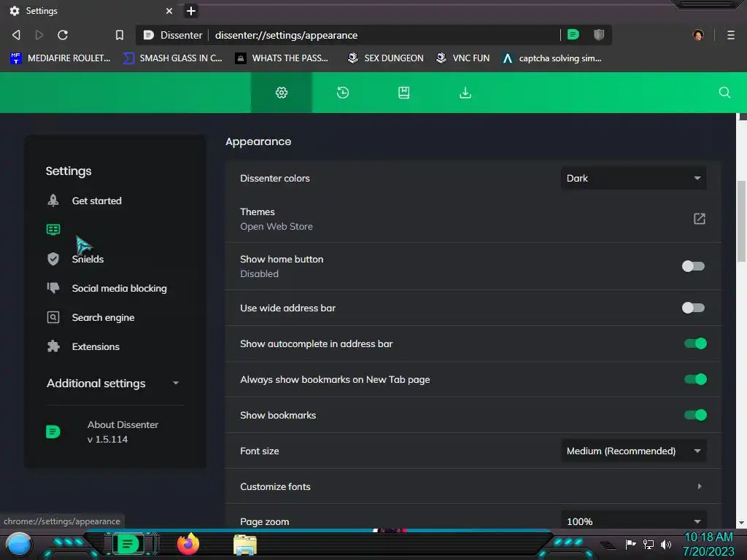The width and height of the screenshot is (747, 560).
Task: Open the Font size Medium dropdown
Action: pyautogui.click(x=634, y=451)
